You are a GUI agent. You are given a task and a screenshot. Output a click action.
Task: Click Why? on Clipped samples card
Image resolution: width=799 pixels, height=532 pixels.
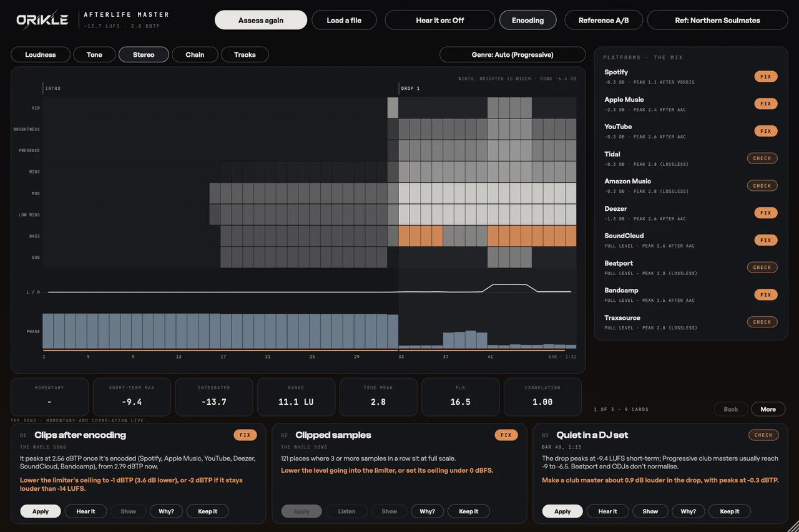pyautogui.click(x=427, y=511)
